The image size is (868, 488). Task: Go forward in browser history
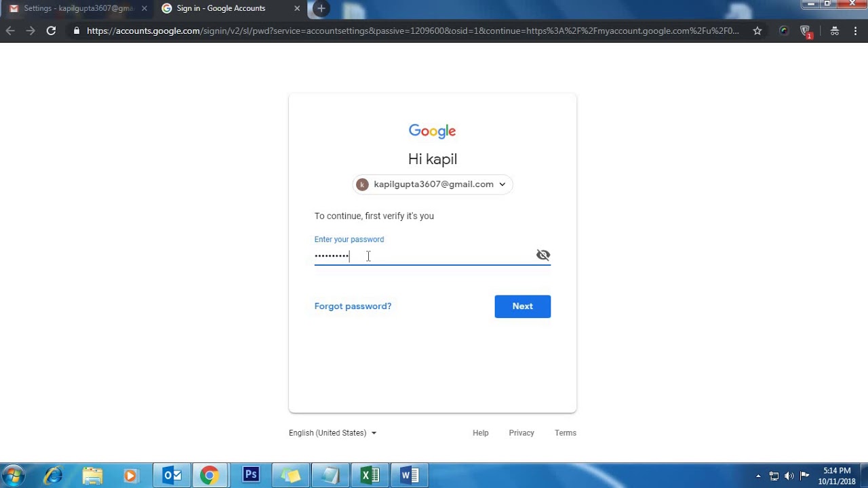pos(31,30)
